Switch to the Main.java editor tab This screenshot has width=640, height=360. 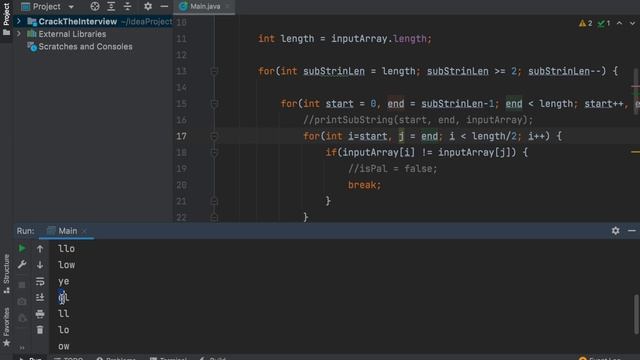[204, 7]
